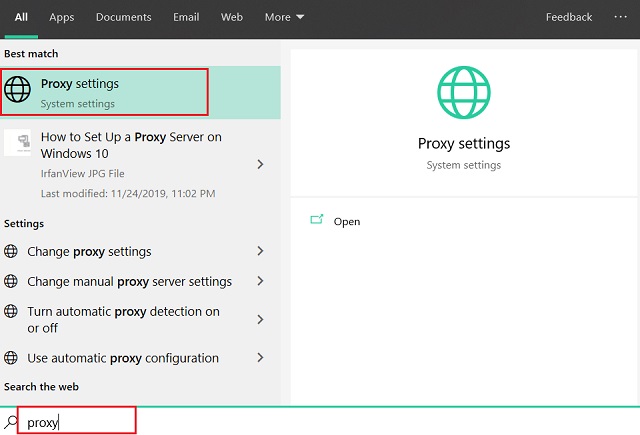This screenshot has height=435, width=640.
Task: Click globe icon next to Change proxy settings
Action: [11, 251]
